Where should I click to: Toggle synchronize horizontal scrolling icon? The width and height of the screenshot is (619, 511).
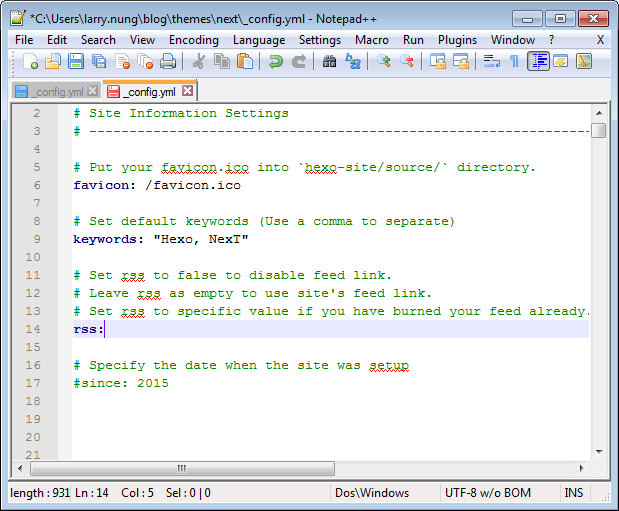460,62
